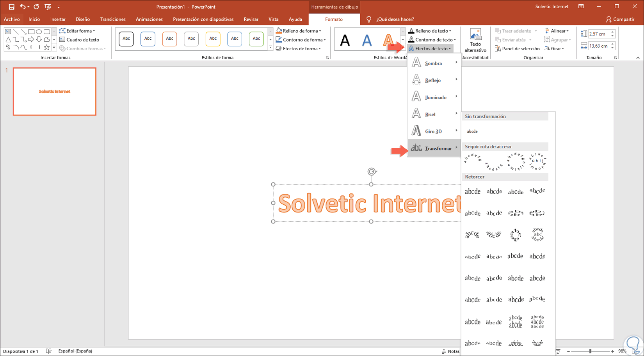This screenshot has height=356, width=644.
Task: Select the Transformar menu entry
Action: (434, 148)
